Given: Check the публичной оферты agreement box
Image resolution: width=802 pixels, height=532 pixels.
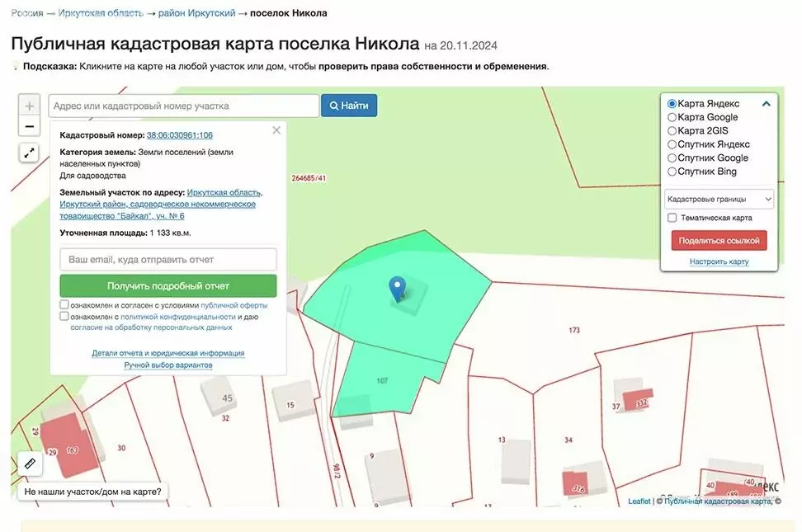Looking at the screenshot, I should click(x=64, y=304).
